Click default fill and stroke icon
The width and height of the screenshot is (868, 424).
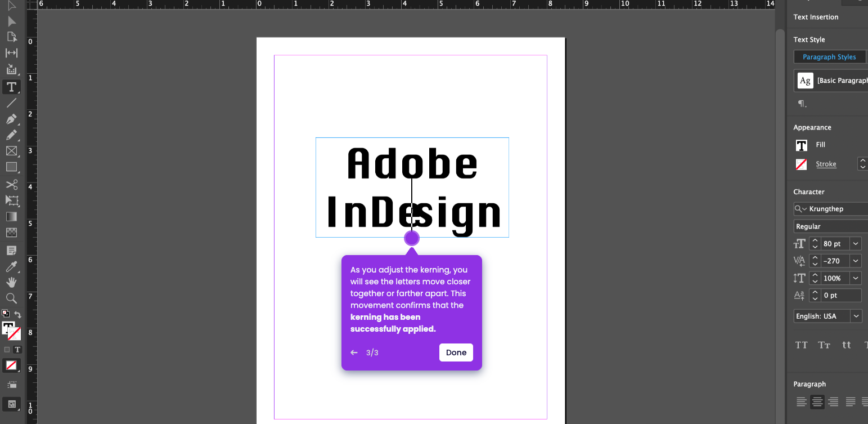pos(5,314)
